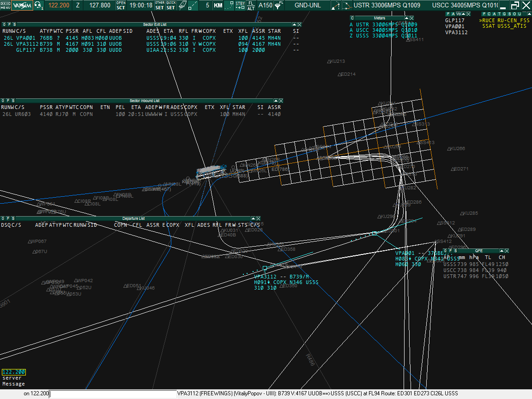Collapse the aircraft list panel

464,14
